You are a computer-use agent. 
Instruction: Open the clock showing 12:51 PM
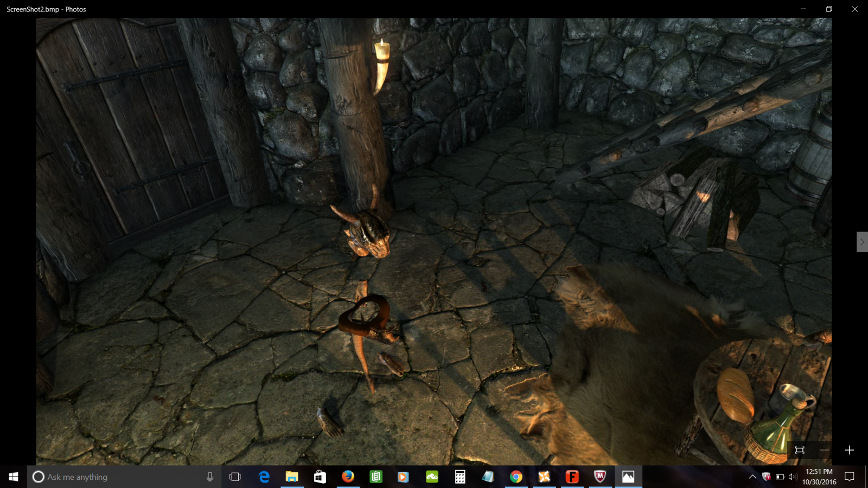click(819, 477)
